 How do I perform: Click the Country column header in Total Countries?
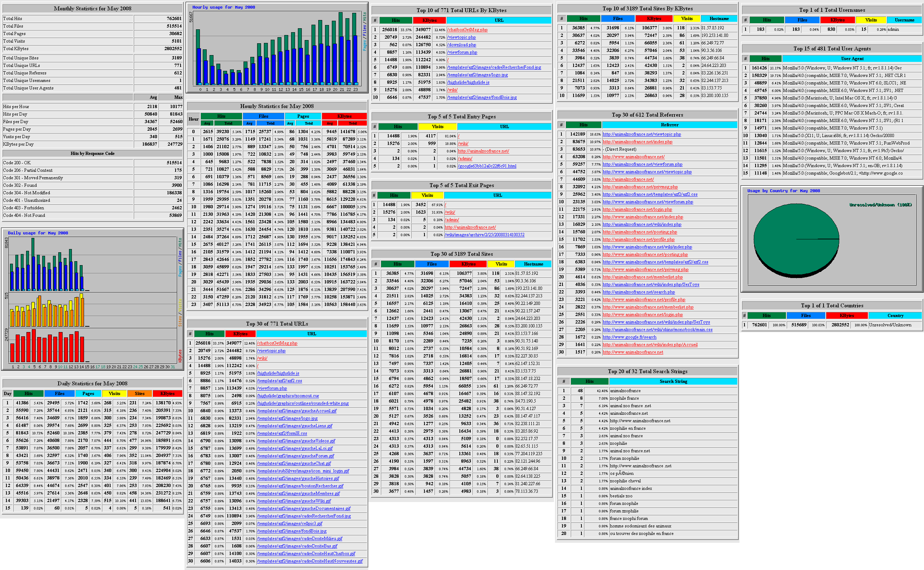[895, 316]
